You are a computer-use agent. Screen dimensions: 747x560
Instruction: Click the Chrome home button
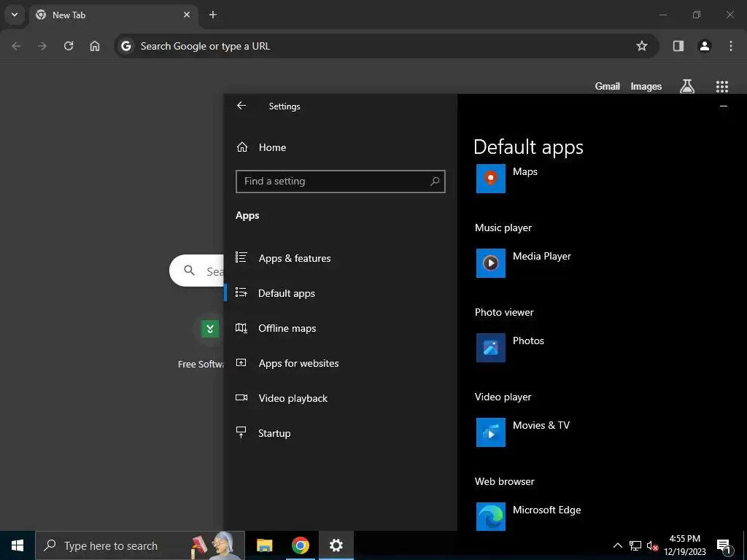tap(95, 46)
